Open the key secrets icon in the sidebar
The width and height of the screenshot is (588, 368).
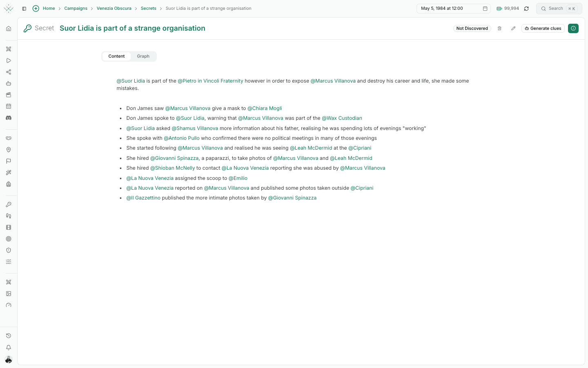[x=9, y=204]
